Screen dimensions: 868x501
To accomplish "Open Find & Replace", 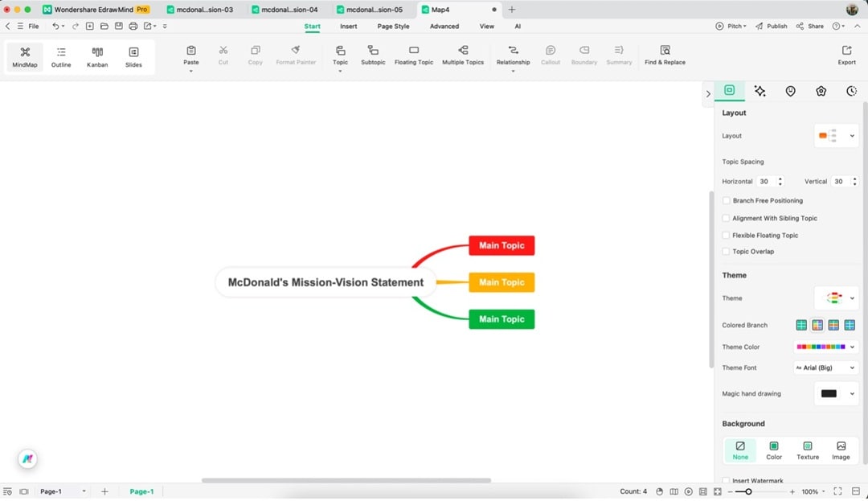I will point(665,55).
